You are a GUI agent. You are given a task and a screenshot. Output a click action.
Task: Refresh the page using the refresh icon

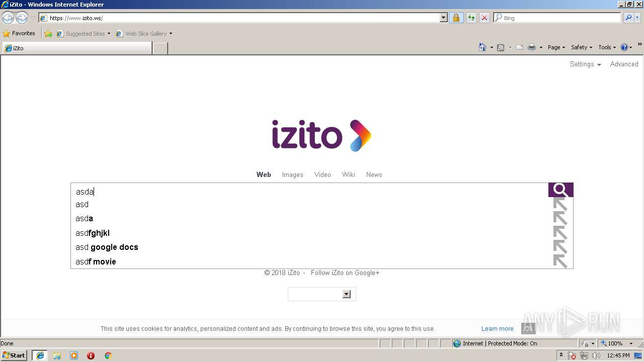pos(471,18)
